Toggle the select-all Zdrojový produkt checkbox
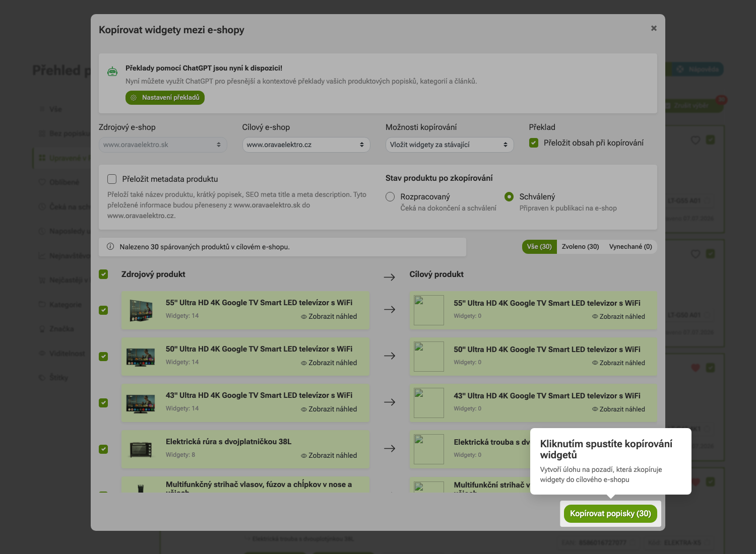756x554 pixels. click(103, 274)
